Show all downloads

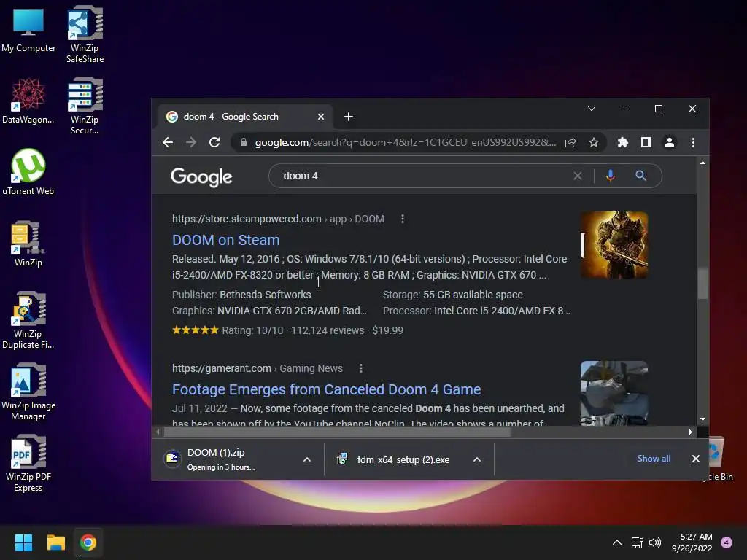654,459
